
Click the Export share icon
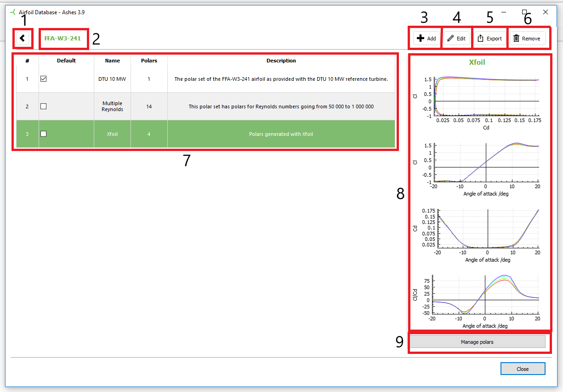click(480, 39)
